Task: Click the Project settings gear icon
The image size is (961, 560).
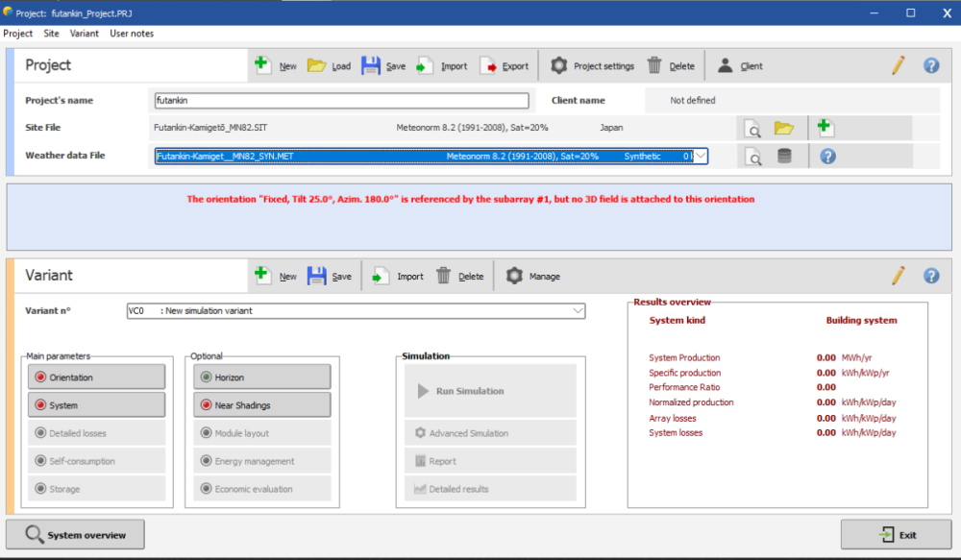Action: pos(558,65)
